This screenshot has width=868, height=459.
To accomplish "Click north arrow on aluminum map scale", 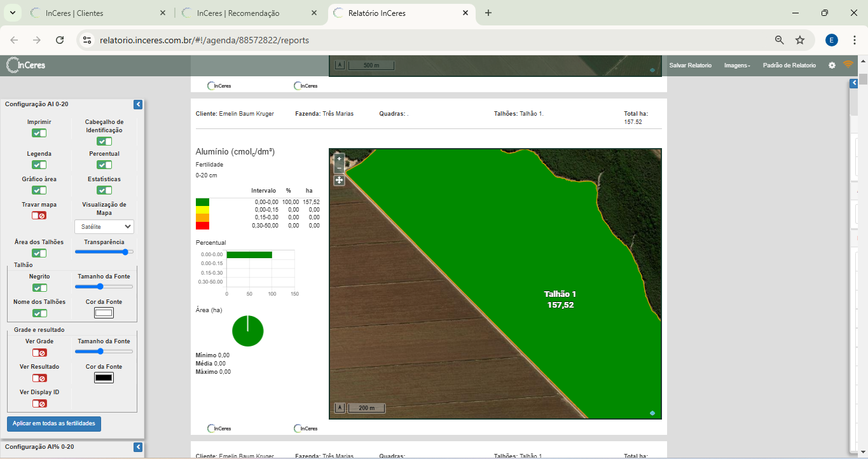I will point(340,408).
